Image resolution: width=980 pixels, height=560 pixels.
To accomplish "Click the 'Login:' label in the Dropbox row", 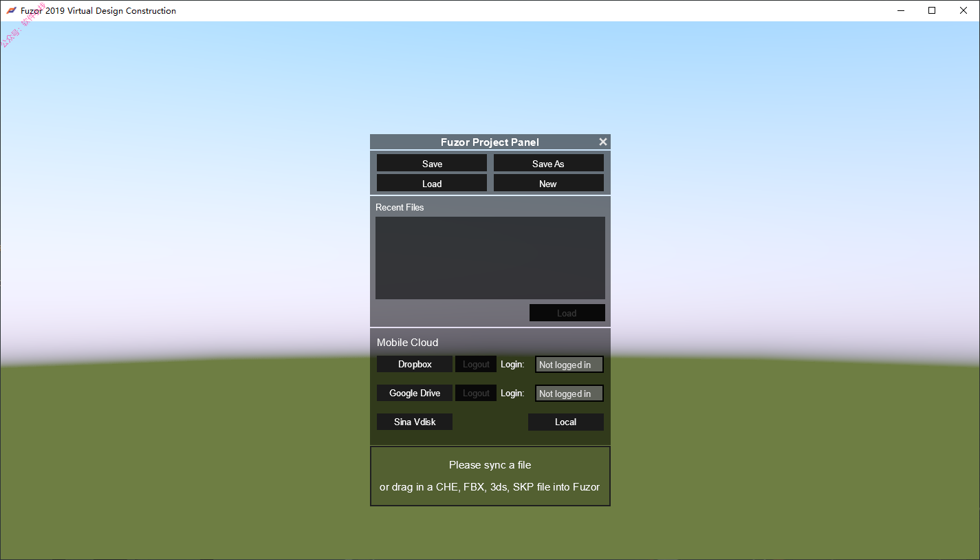I will click(x=512, y=364).
